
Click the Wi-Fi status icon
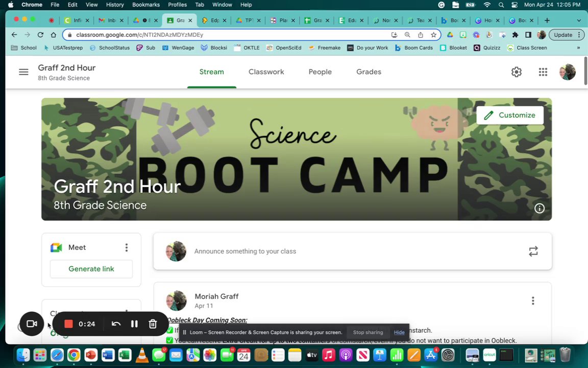[487, 5]
